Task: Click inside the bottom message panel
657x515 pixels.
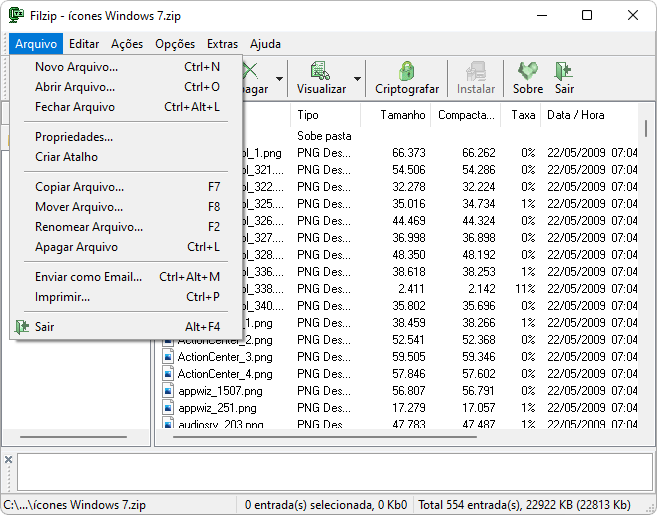Action: point(334,472)
